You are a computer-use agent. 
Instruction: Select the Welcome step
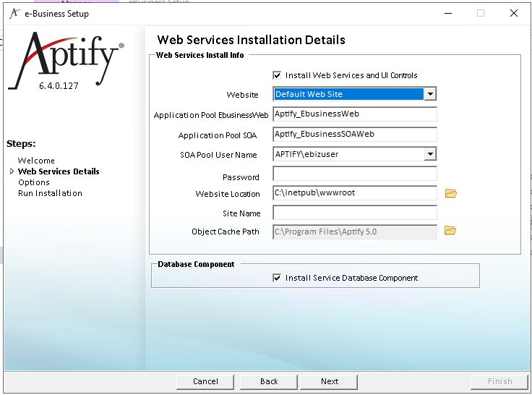pos(36,161)
